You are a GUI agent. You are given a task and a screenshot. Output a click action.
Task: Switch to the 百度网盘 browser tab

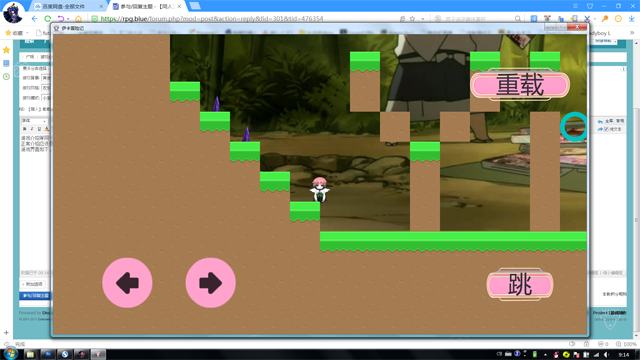point(64,7)
